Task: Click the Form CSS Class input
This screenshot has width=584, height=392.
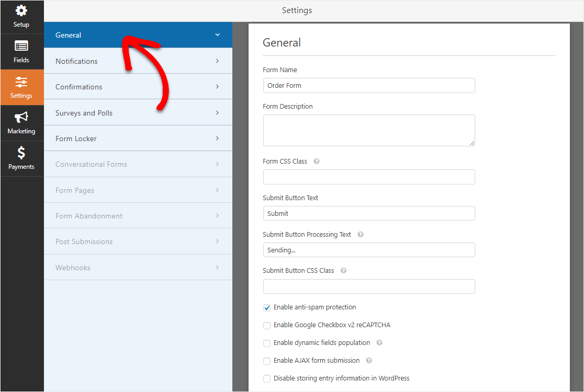Action: tap(369, 177)
